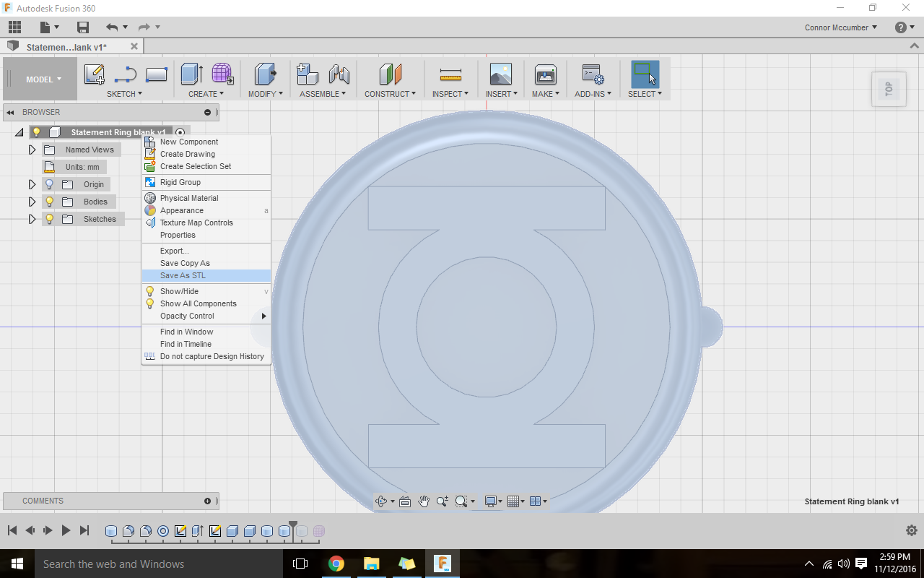Click the Look At navigation tool
The height and width of the screenshot is (578, 924).
(x=405, y=501)
